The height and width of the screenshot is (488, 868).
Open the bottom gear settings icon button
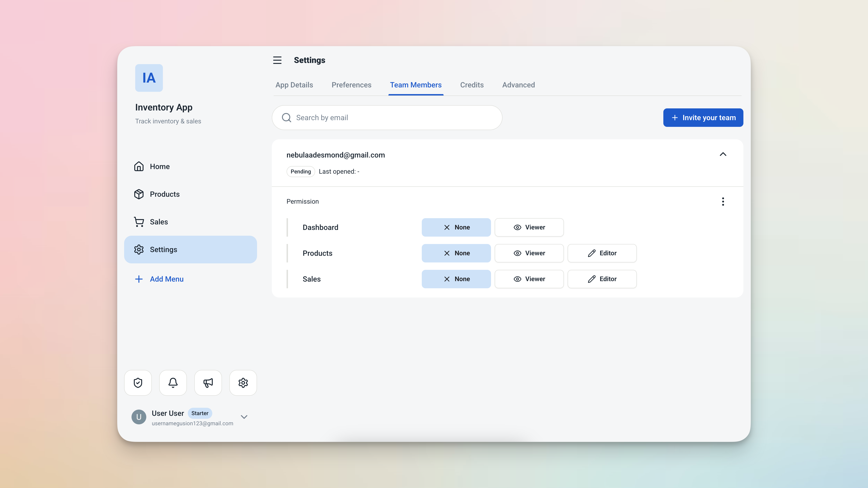[x=243, y=383]
